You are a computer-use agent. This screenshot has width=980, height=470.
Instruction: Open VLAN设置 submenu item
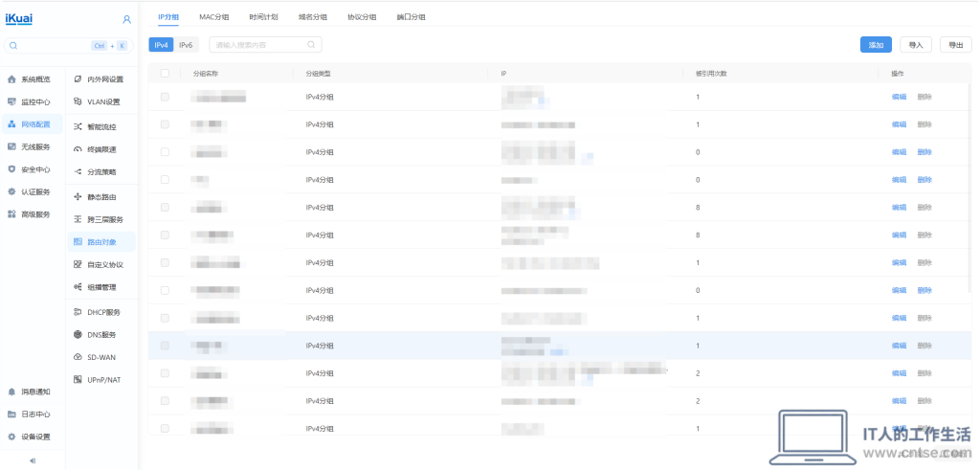pos(101,101)
